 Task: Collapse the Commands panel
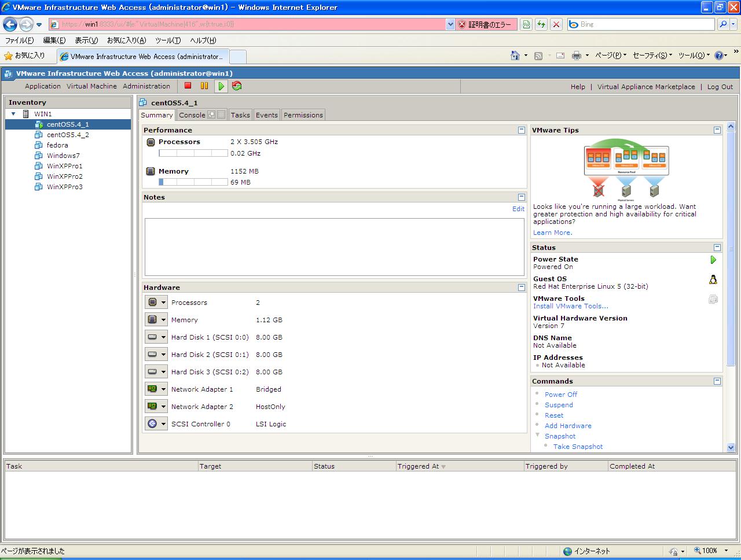pyautogui.click(x=717, y=381)
